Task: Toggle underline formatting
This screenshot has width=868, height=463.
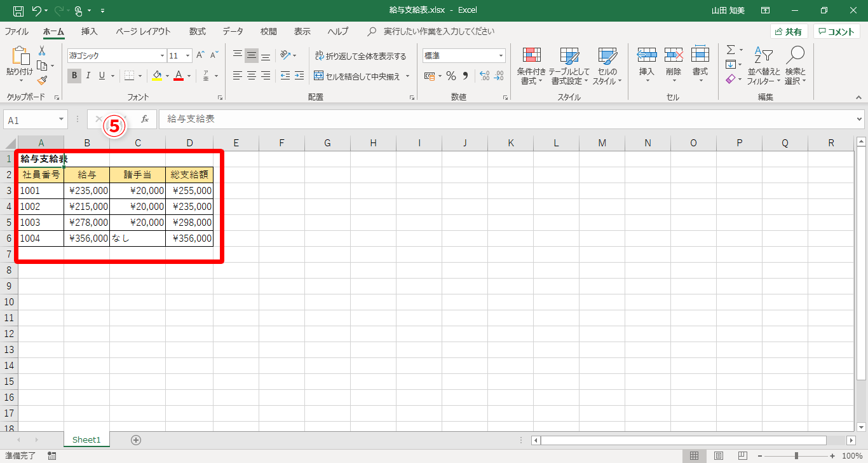Action: pos(102,76)
